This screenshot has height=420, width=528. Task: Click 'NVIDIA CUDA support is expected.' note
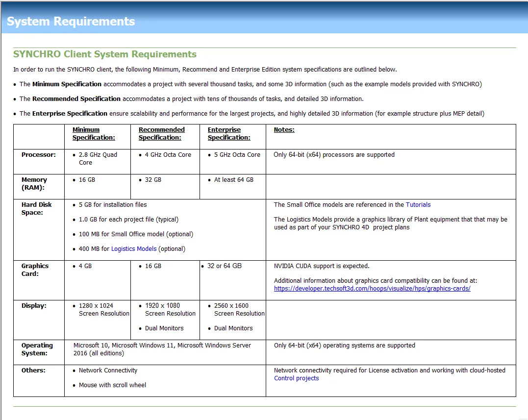coord(322,266)
